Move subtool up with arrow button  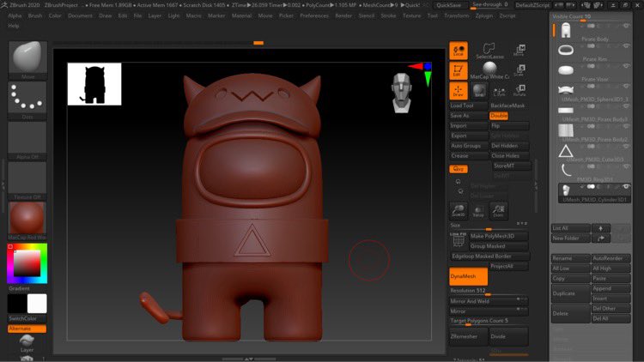pyautogui.click(x=601, y=228)
